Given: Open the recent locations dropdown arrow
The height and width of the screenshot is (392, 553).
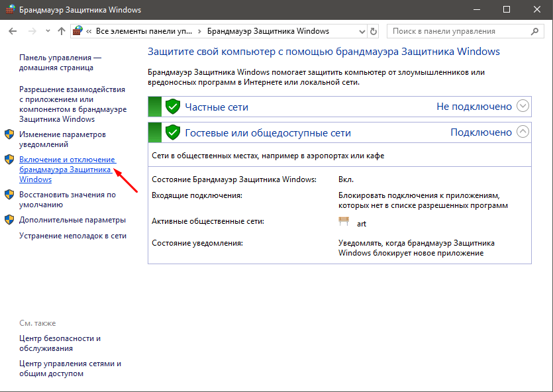Looking at the screenshot, I should [48, 31].
